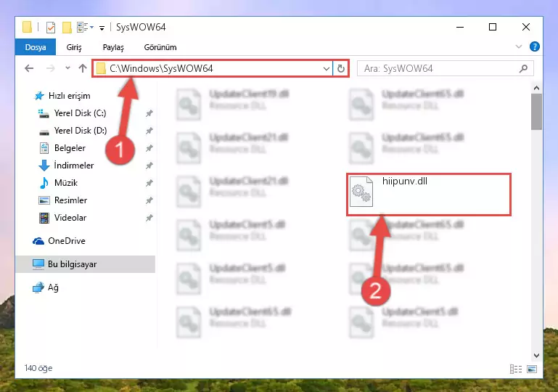This screenshot has height=392, width=558.
Task: Click the folder icon in the address bar
Action: 101,68
